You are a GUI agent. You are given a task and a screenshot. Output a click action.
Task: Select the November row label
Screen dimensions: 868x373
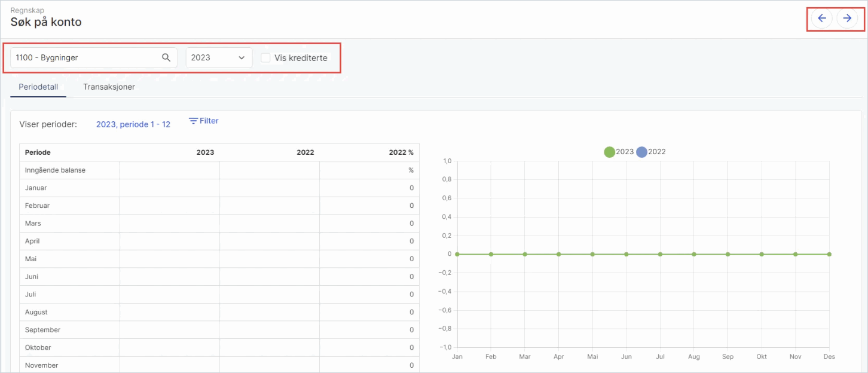tap(41, 365)
